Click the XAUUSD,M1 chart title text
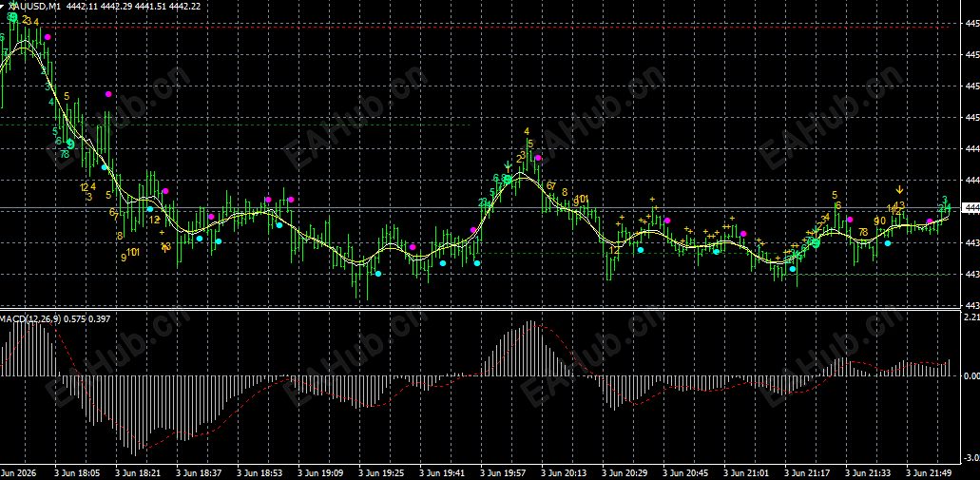 pos(35,6)
